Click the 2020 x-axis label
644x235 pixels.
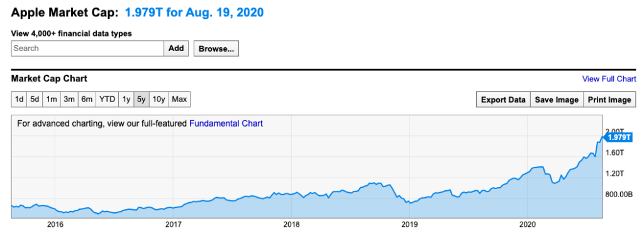(527, 225)
